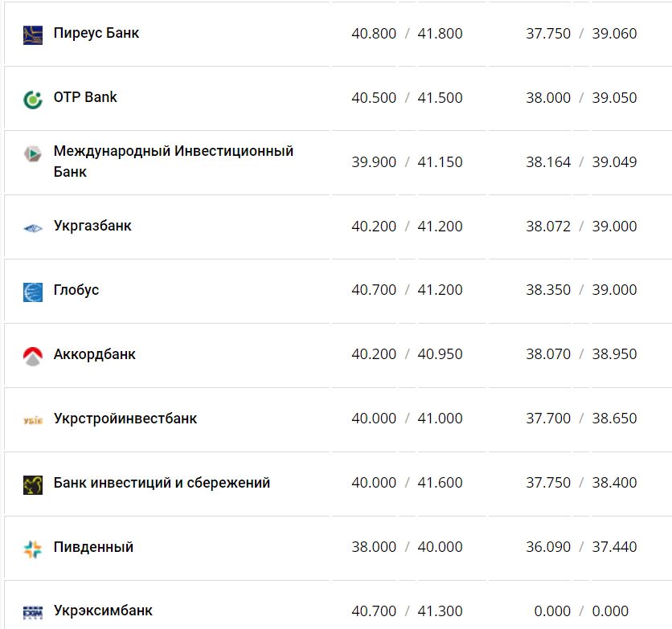Open the Глобус bank name link
The width and height of the screenshot is (672, 629).
(x=76, y=290)
